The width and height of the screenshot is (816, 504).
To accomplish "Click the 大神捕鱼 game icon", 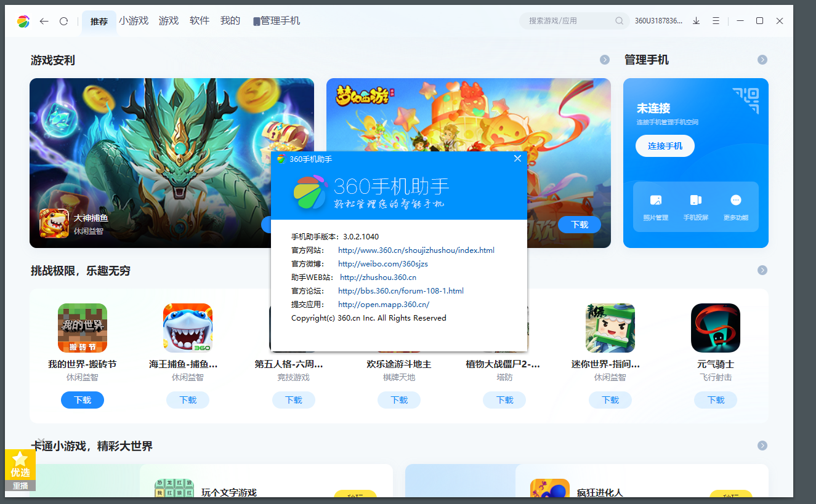I will [54, 223].
